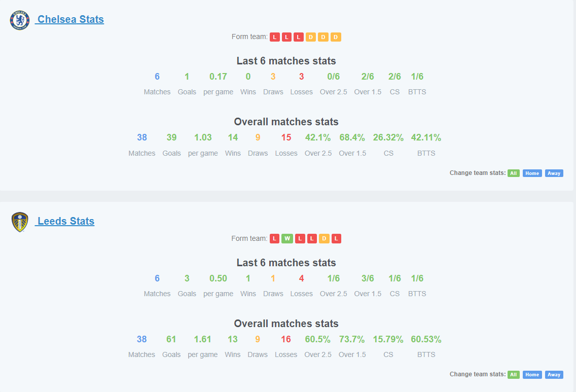Click Leeds' Overall matches stats heading

tap(286, 324)
